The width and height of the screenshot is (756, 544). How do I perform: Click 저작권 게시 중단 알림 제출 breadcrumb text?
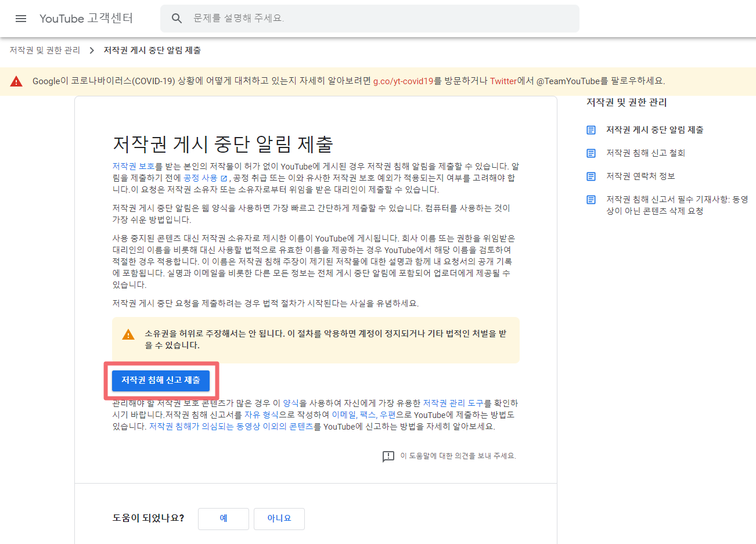152,51
